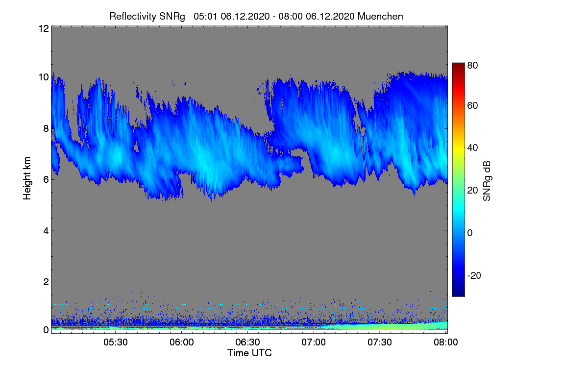Click the '07:00' time tick label
The height and width of the screenshot is (392, 588).
[x=314, y=343]
